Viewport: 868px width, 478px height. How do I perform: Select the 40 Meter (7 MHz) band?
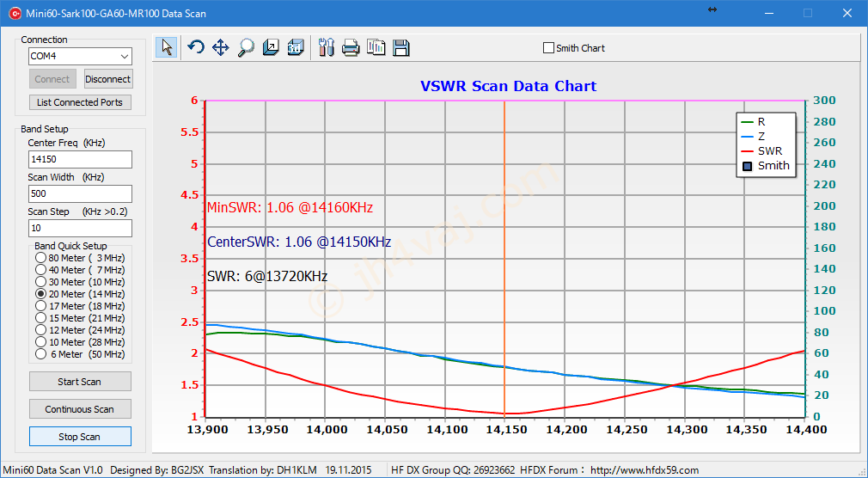pyautogui.click(x=40, y=270)
